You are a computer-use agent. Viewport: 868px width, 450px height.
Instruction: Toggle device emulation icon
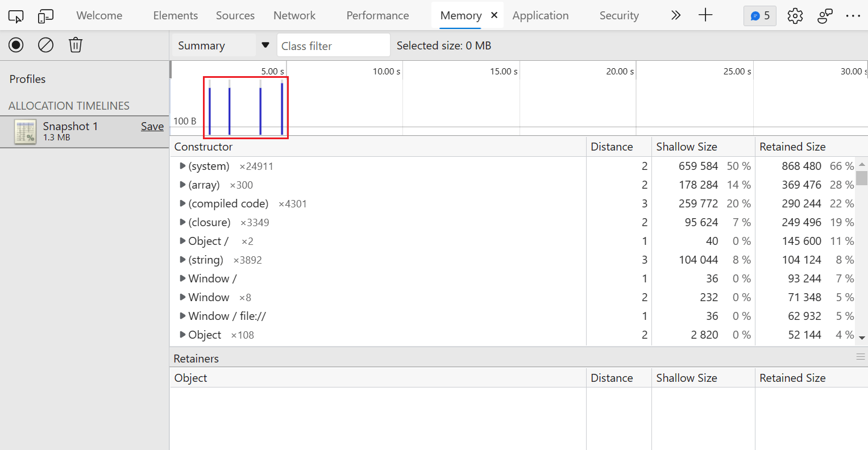click(x=45, y=16)
